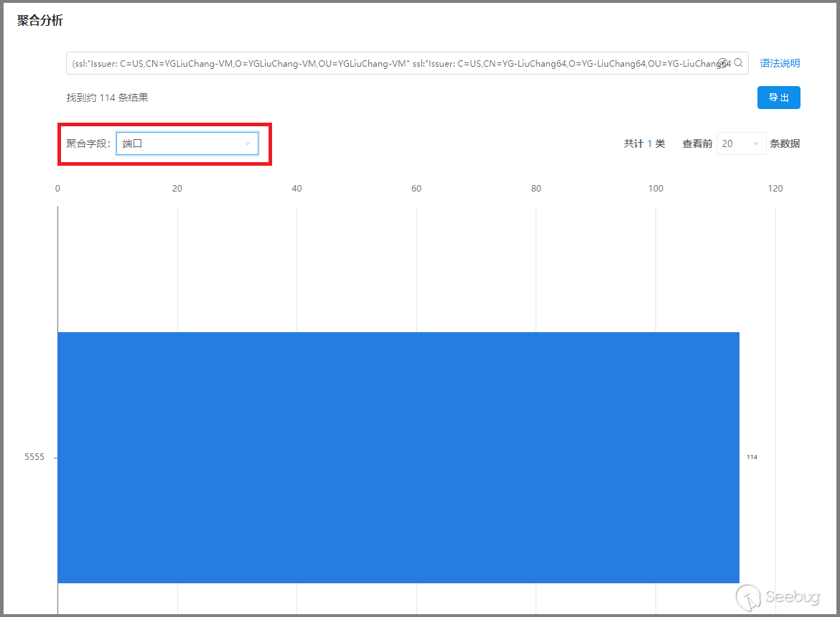Click the blue 5555 port bar

[x=398, y=458]
